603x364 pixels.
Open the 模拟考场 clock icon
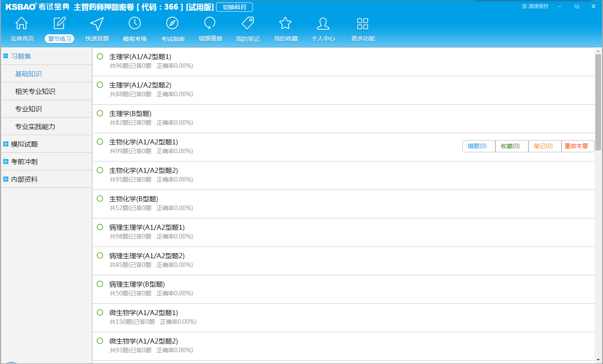135,23
